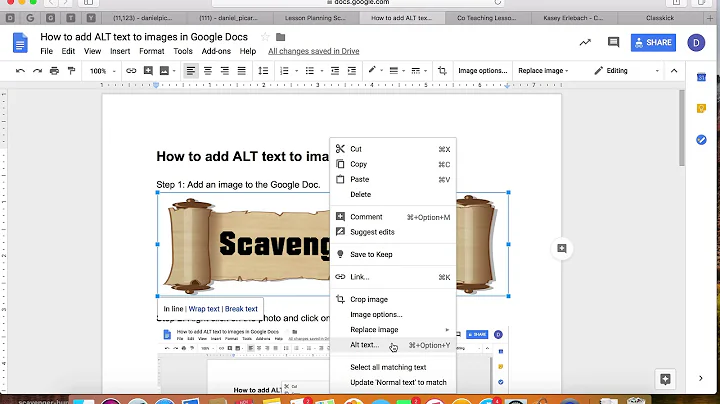Open Keep in side panel
720x404 pixels.
701,108
